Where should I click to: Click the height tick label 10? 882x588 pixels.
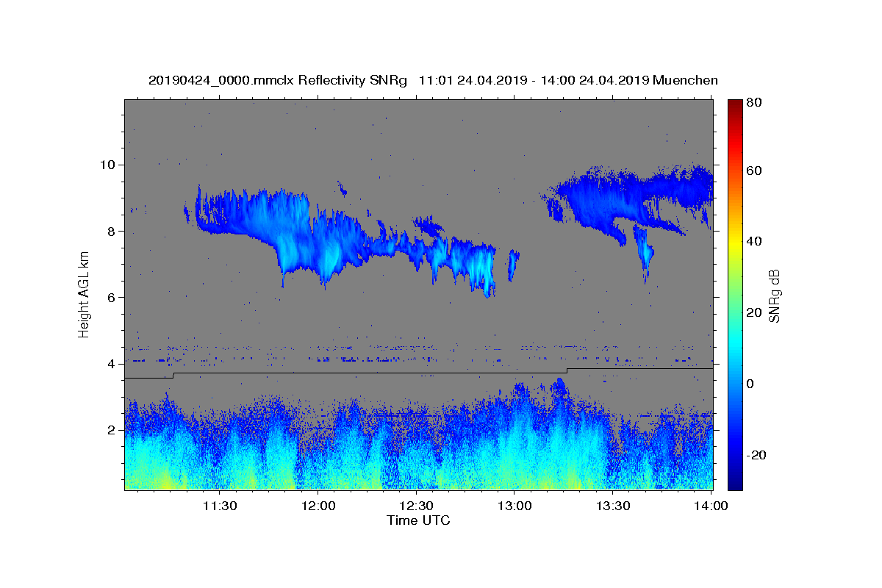[110, 164]
